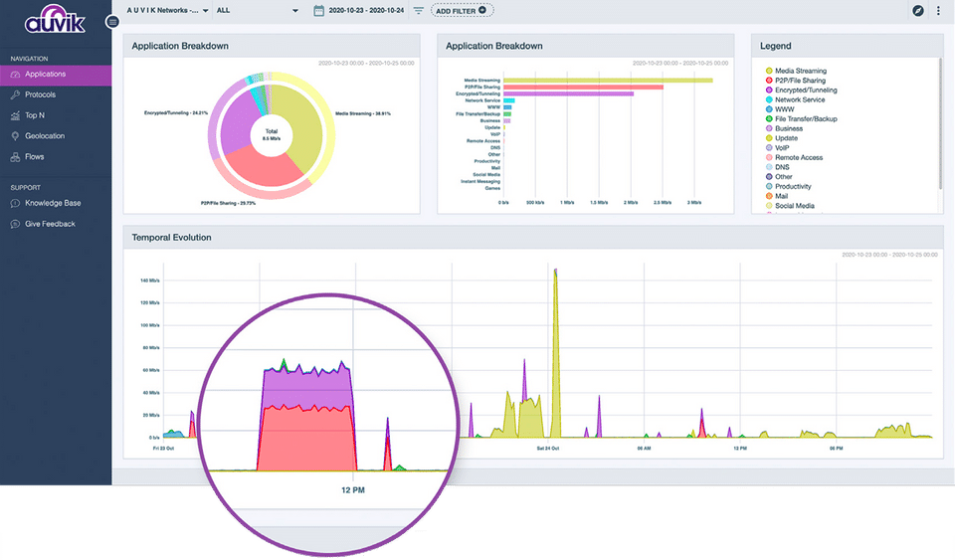This screenshot has height=560, width=955.
Task: Click the Protocols wrench icon
Action: tap(16, 94)
